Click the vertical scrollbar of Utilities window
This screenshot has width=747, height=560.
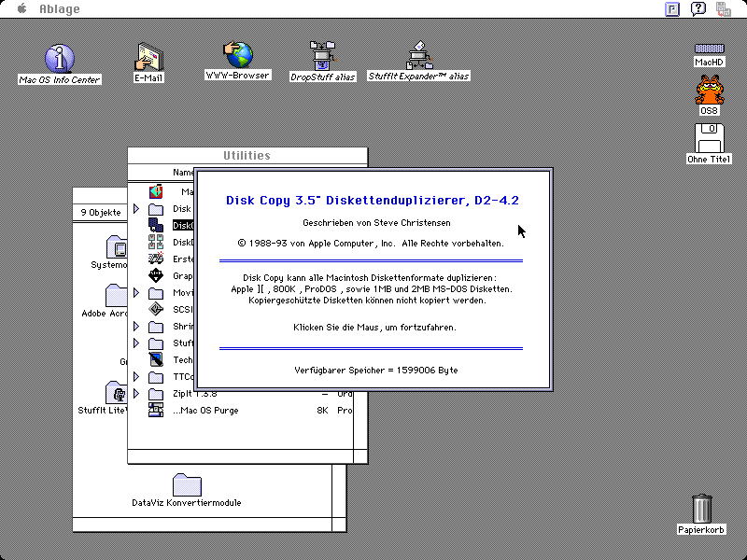pyautogui.click(x=360, y=421)
